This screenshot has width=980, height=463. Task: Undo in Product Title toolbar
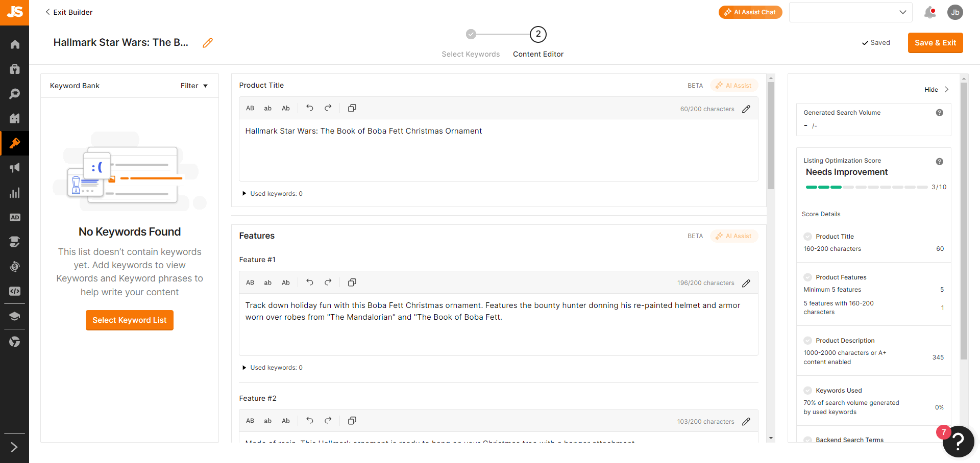coord(310,108)
